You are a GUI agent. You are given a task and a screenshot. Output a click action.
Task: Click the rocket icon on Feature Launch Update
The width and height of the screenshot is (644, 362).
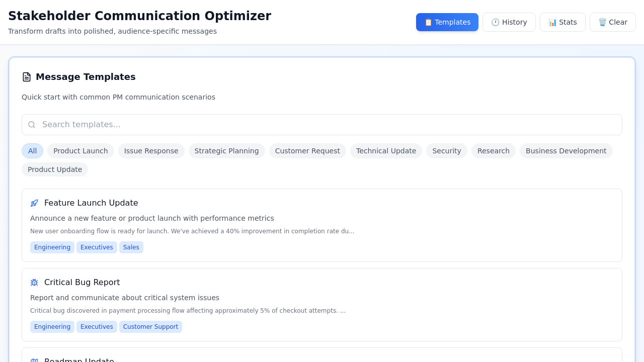click(x=34, y=203)
